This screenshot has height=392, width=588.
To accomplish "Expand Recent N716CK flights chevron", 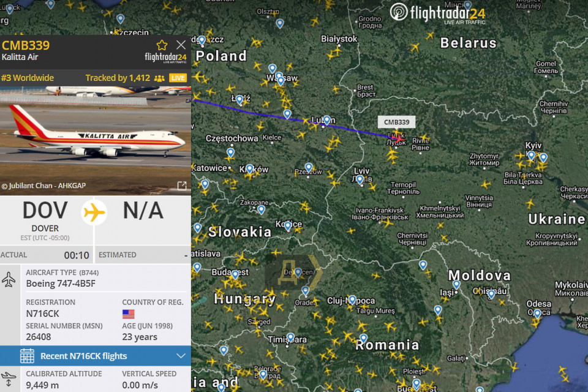I will click(181, 356).
